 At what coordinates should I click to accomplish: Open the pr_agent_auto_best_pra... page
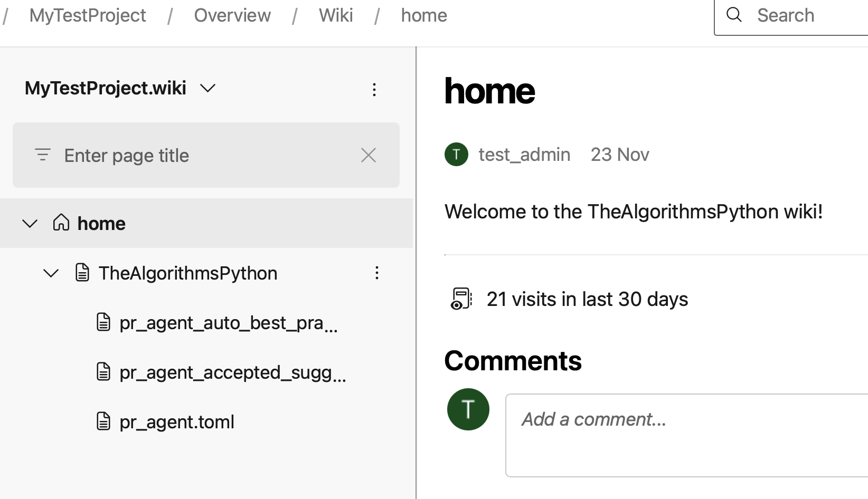tap(228, 323)
